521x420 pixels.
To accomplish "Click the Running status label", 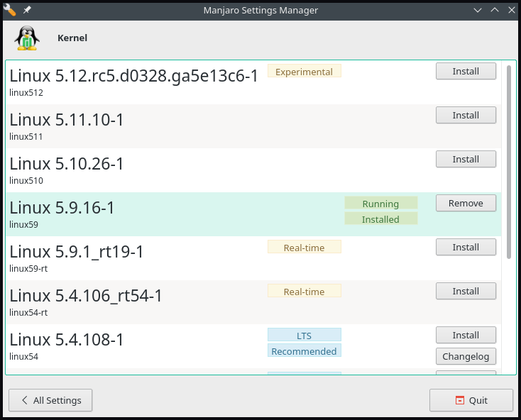I will [x=380, y=203].
